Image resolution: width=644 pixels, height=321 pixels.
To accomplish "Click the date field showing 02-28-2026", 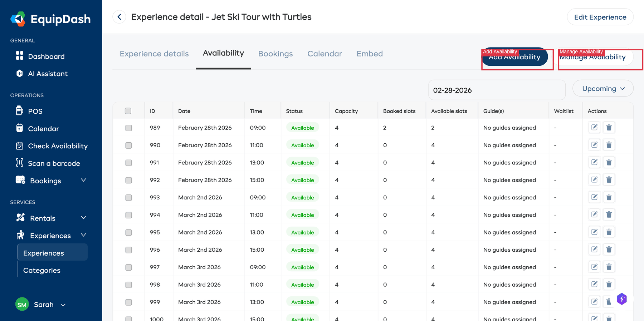I will (x=497, y=90).
